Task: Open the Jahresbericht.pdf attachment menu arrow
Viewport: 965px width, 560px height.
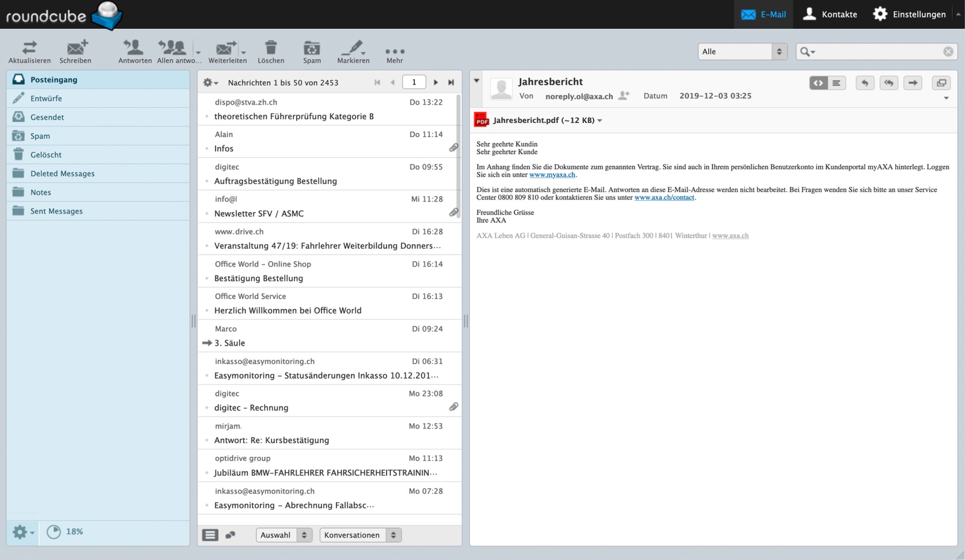Action: point(600,121)
